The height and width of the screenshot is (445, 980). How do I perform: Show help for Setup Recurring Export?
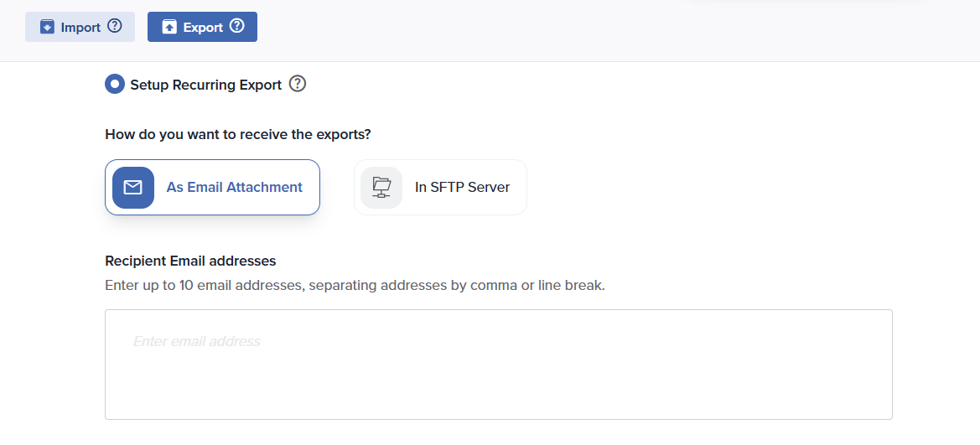pyautogui.click(x=298, y=84)
